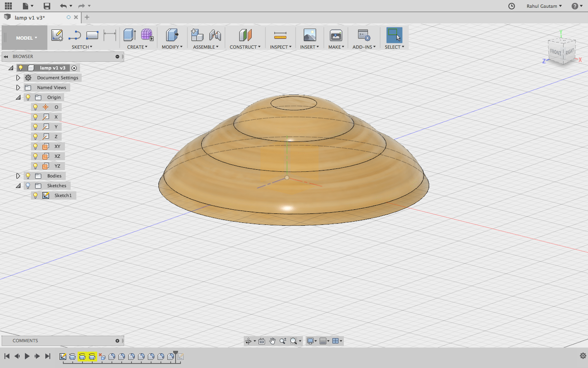Redo the last undone action
This screenshot has width=588, height=368.
81,6
